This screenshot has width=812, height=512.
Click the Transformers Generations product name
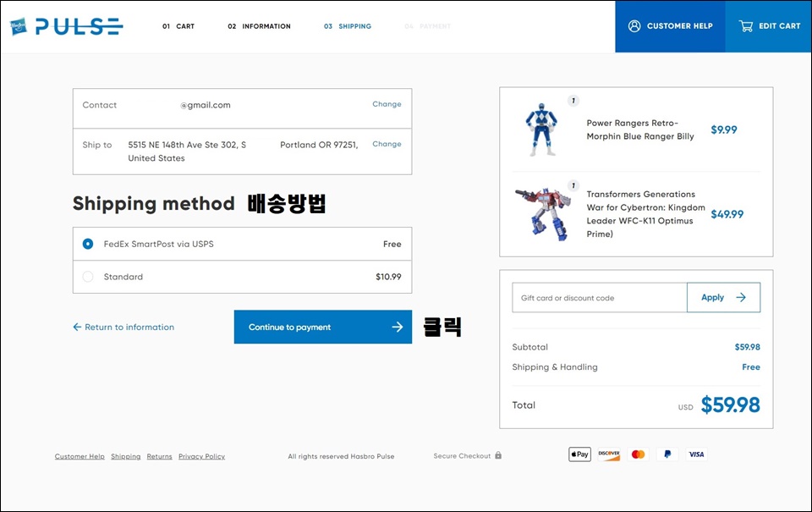pyautogui.click(x=645, y=214)
